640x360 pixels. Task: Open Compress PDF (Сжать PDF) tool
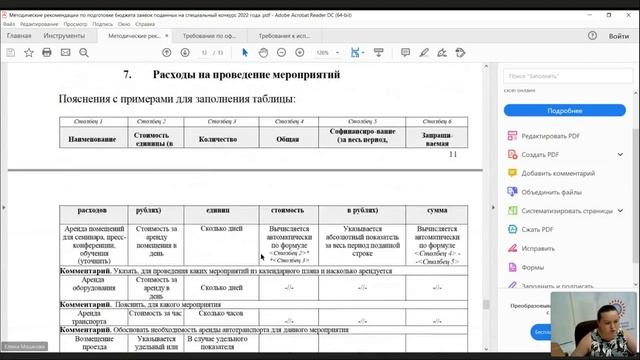[x=537, y=229]
